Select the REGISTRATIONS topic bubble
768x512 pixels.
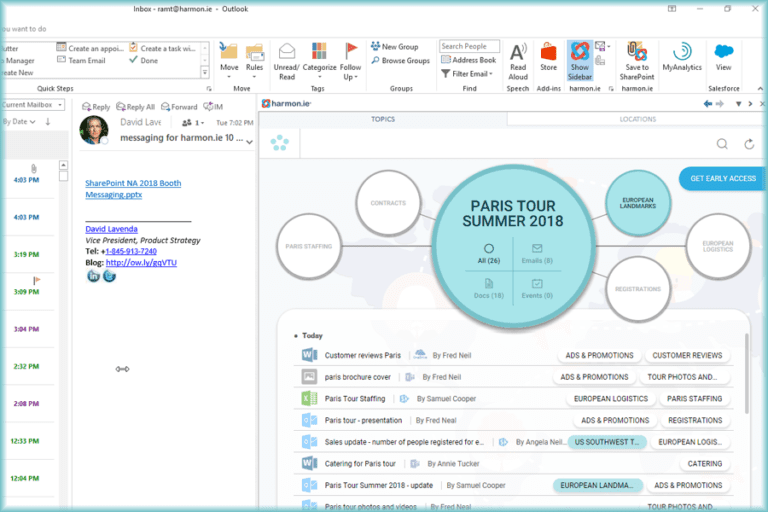pos(638,289)
